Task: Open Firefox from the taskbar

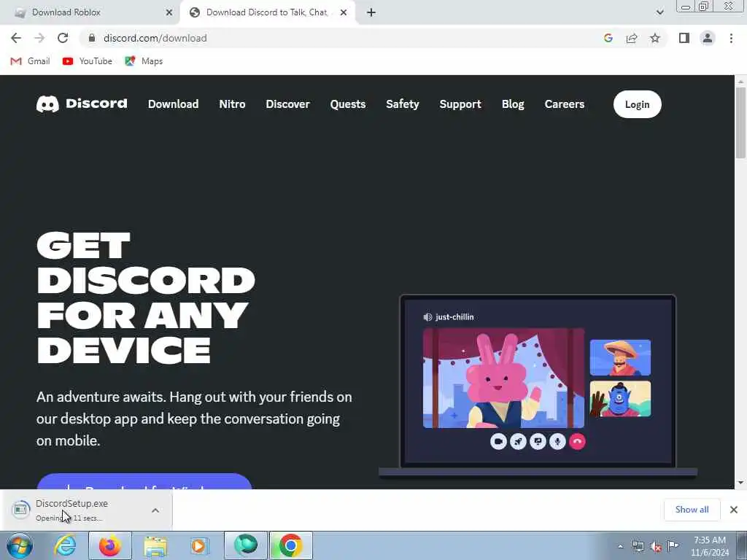Action: coord(109,545)
